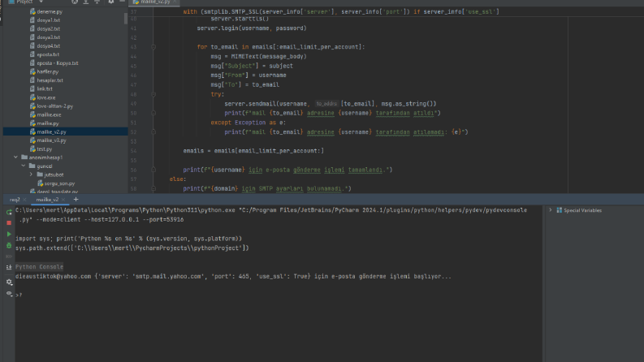This screenshot has width=644, height=362.
Task: Attach debugger using green bug icon
Action: [9, 245]
